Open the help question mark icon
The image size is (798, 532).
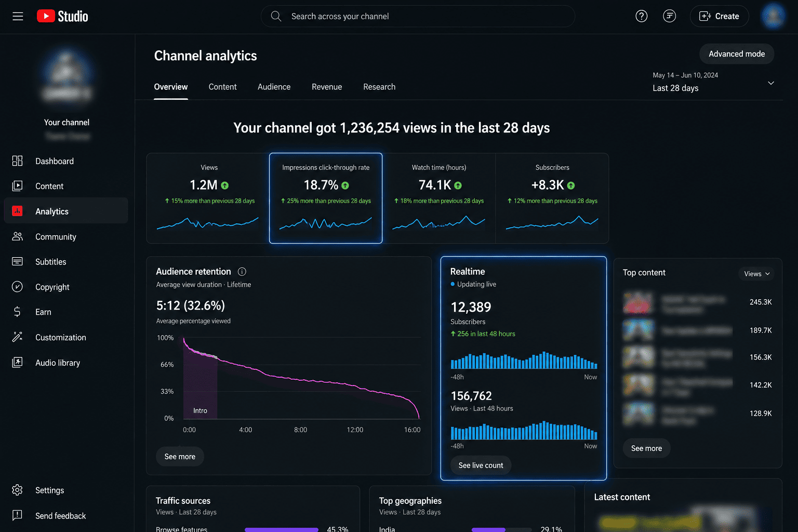pos(642,16)
